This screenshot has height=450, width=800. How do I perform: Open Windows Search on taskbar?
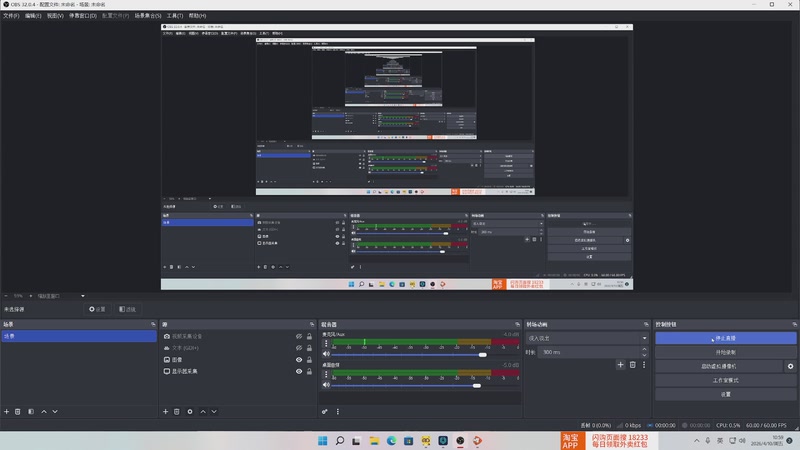click(x=340, y=441)
